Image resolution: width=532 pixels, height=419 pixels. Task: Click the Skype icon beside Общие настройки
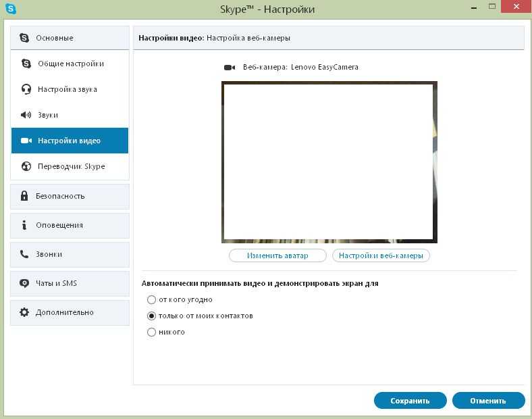pos(26,64)
